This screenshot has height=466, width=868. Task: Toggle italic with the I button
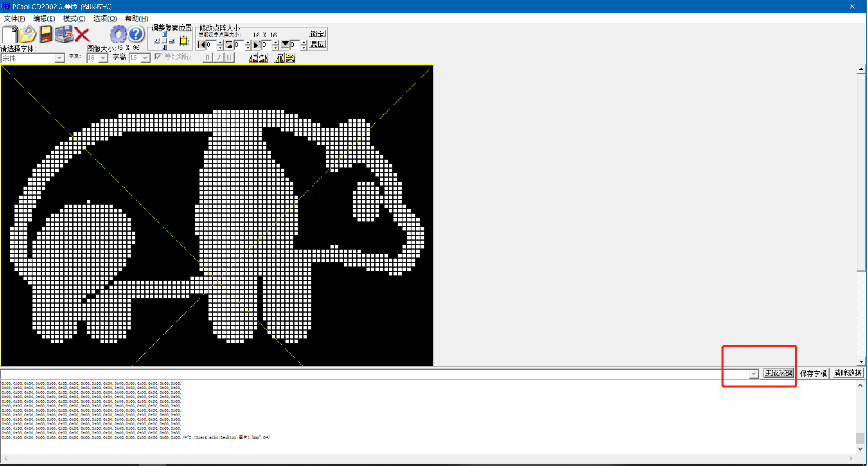click(x=218, y=58)
